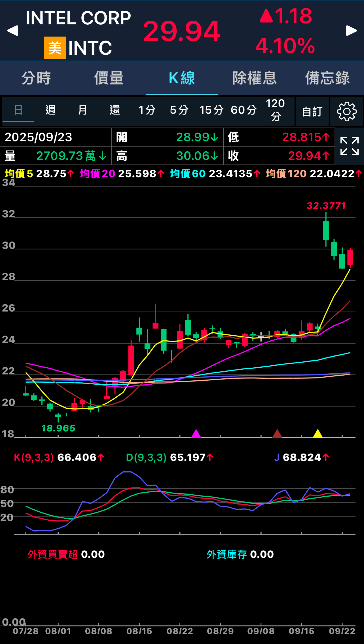Switch chart to 1分 interval
This screenshot has height=644, width=364.
(147, 110)
